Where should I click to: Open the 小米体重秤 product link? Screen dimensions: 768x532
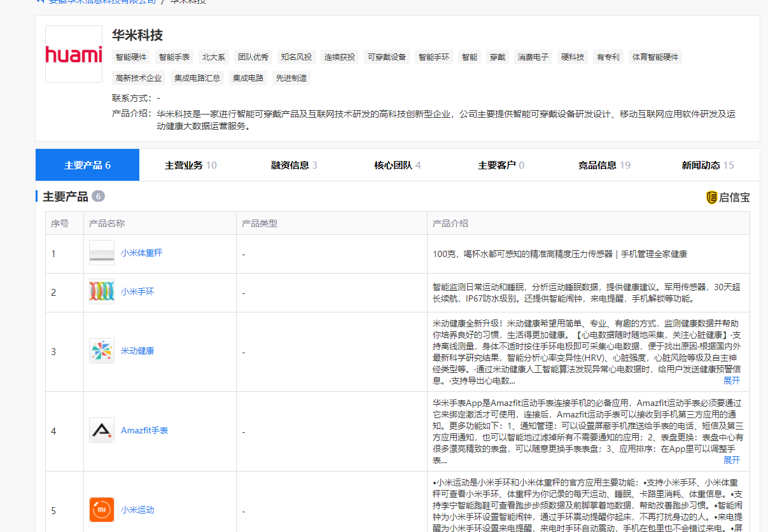[x=141, y=253]
